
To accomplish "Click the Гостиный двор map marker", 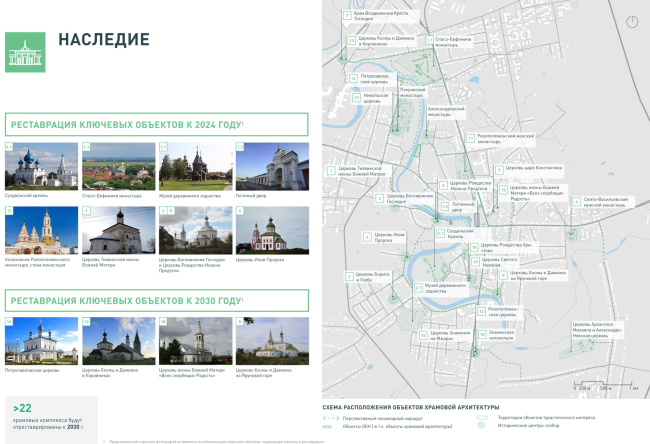I will click(x=444, y=208).
